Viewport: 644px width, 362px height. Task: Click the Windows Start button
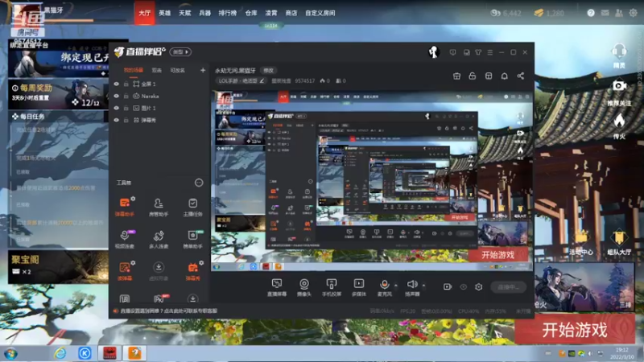point(10,353)
